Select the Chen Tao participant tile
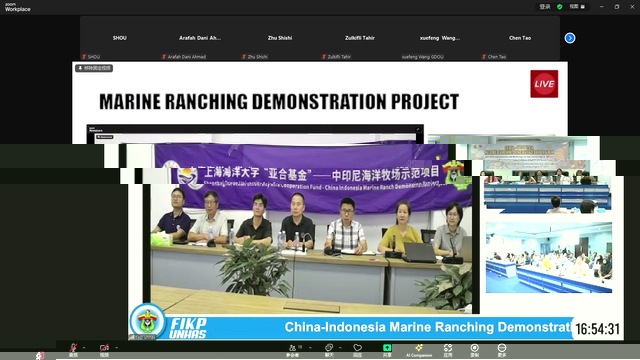 pos(520,38)
